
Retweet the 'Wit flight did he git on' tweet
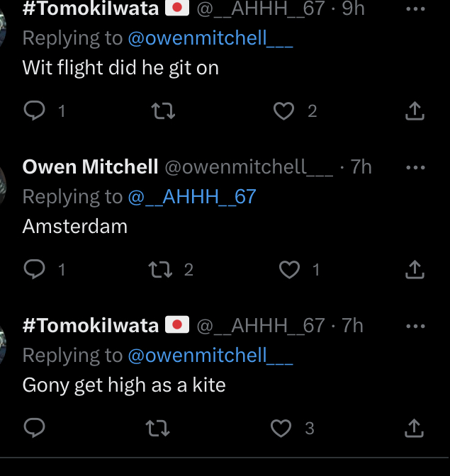164,110
